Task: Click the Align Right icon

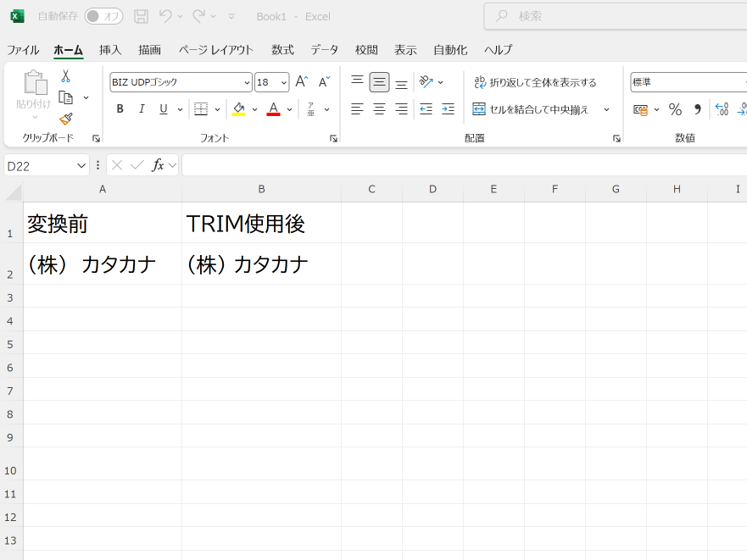Action: click(402, 109)
